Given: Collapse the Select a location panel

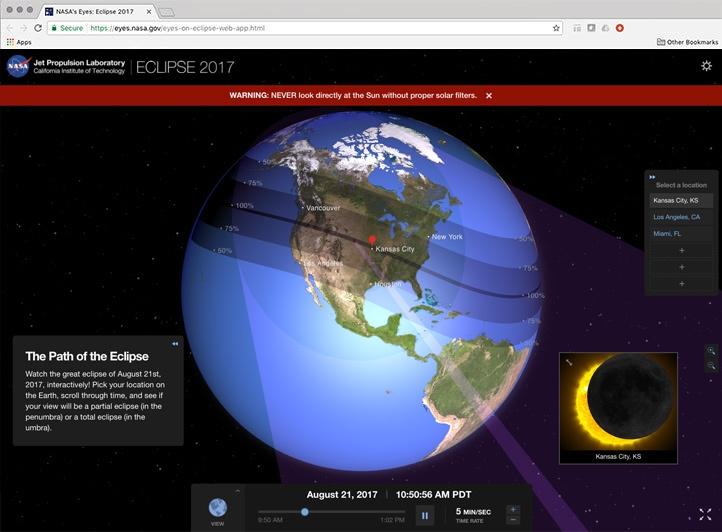Looking at the screenshot, I should [653, 177].
